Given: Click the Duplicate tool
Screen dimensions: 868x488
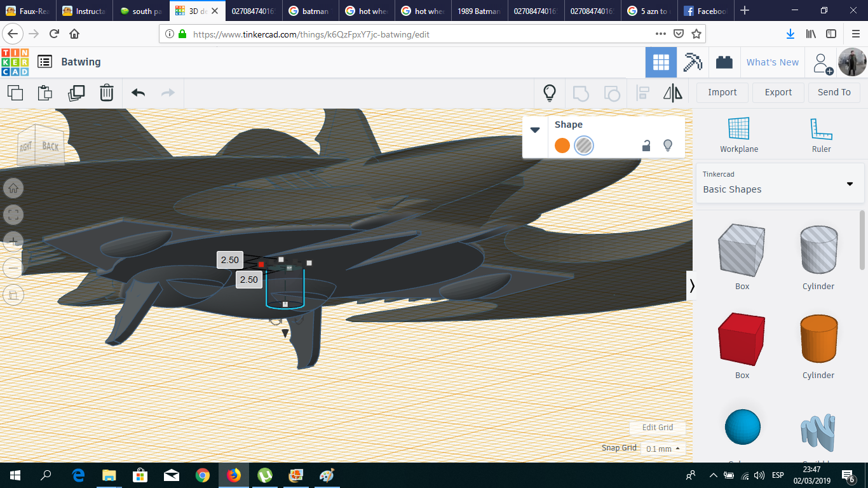Looking at the screenshot, I should 76,93.
